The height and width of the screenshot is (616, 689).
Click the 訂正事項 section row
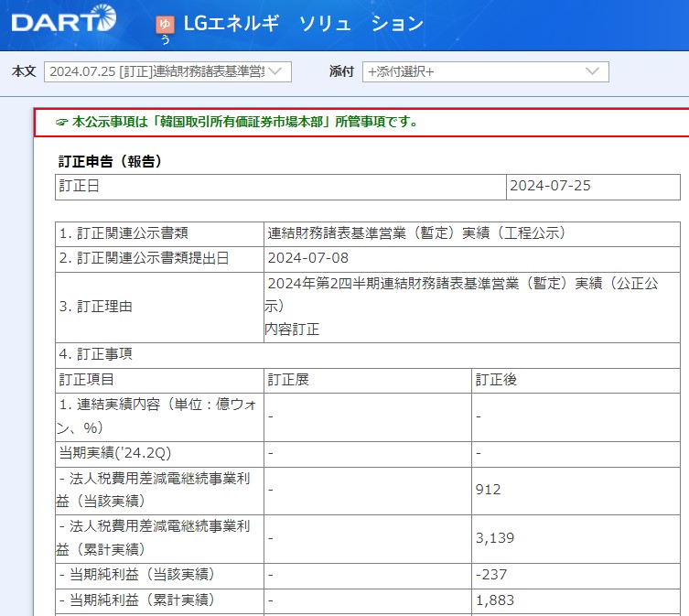[x=95, y=354]
